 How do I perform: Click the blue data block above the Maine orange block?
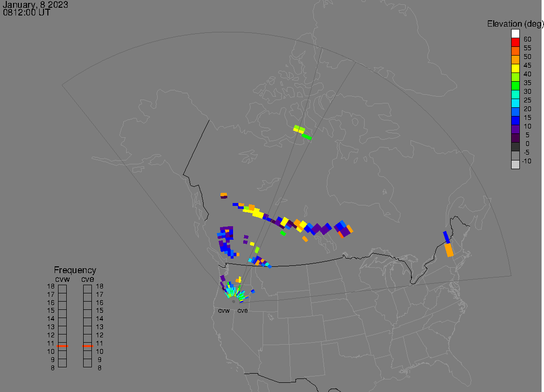pos(446,237)
